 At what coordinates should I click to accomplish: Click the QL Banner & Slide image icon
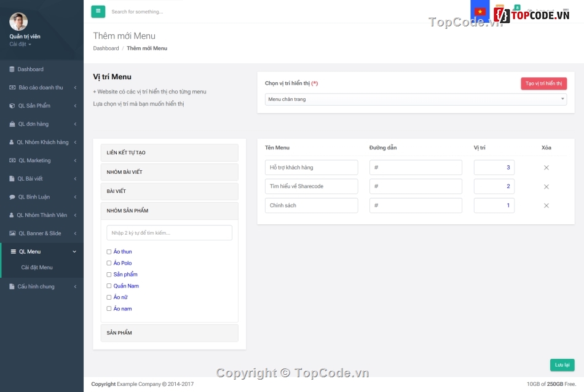pos(12,233)
